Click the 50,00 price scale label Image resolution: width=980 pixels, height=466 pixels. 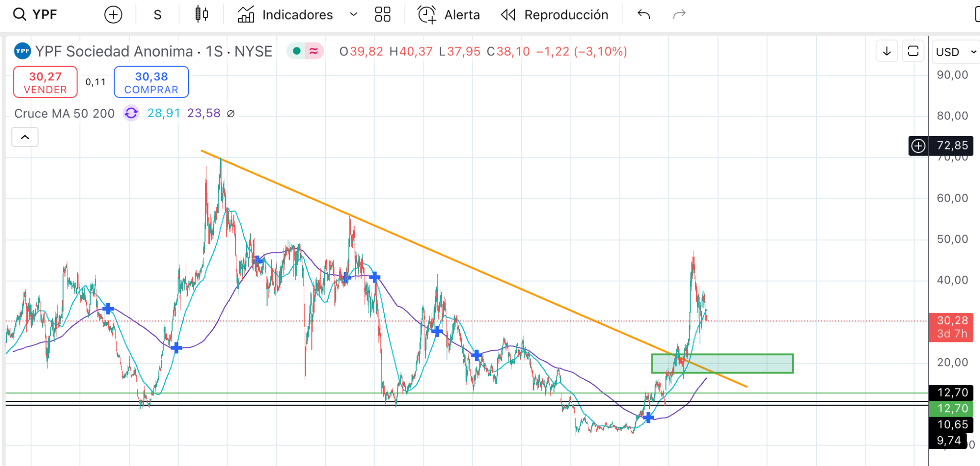click(952, 239)
